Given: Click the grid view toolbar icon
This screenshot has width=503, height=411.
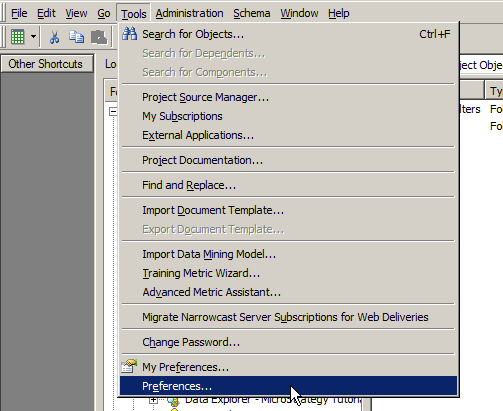Looking at the screenshot, I should 17,37.
